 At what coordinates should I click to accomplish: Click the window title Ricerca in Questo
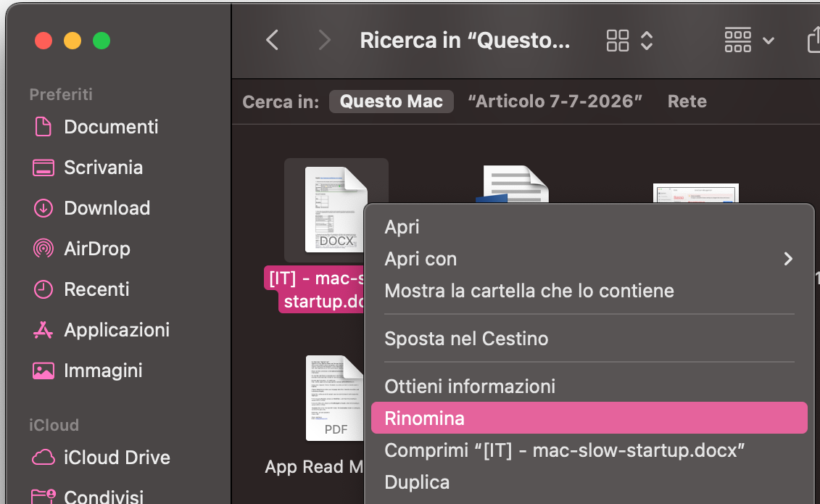[465, 41]
